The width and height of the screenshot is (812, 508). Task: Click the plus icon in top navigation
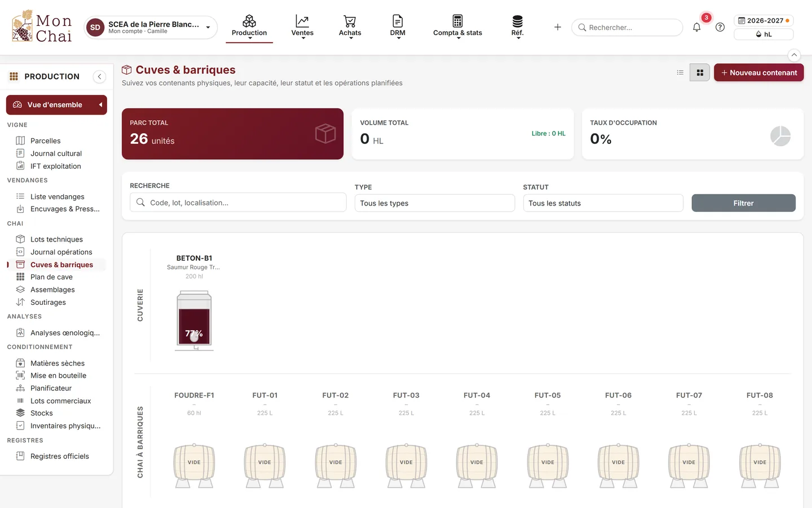(558, 27)
